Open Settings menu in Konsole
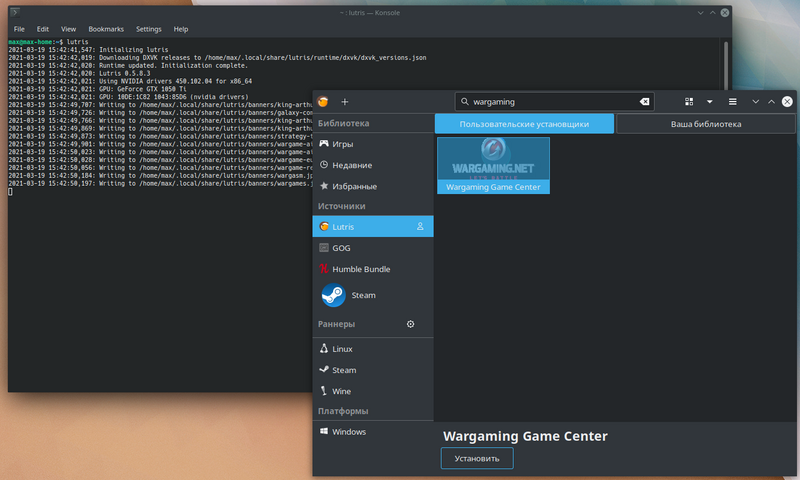The image size is (800, 480). click(148, 29)
